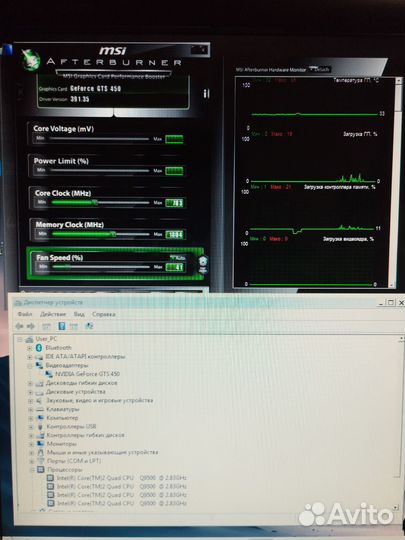The height and width of the screenshot is (540, 405).
Task: Click the Core Clock value box 763
Action: coord(174,203)
